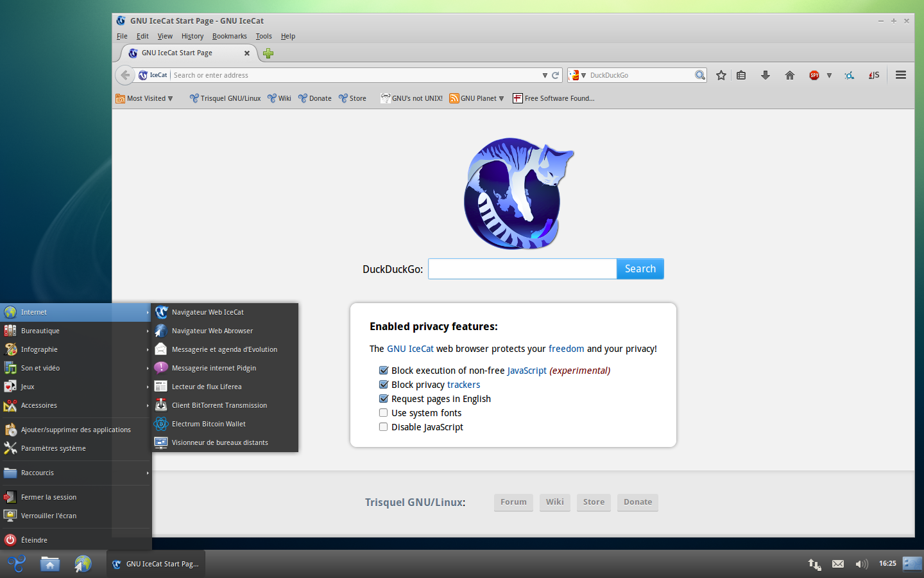Expand Jeux submenu
This screenshot has height=578, width=924.
(76, 387)
